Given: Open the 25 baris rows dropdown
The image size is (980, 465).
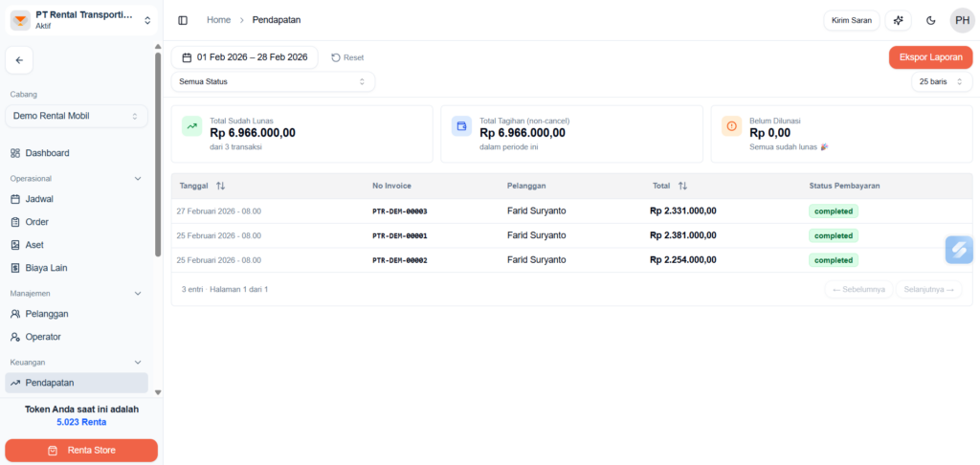Looking at the screenshot, I should [x=941, y=82].
